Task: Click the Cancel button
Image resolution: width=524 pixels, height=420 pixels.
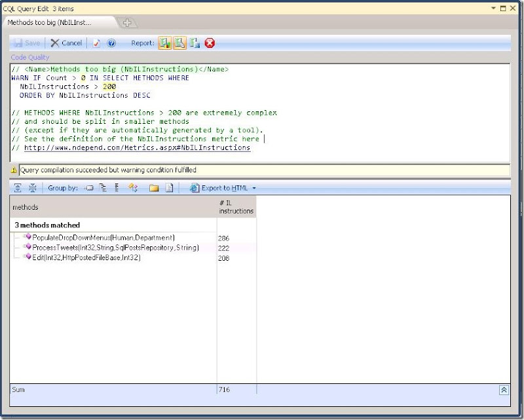Action: pyautogui.click(x=66, y=43)
